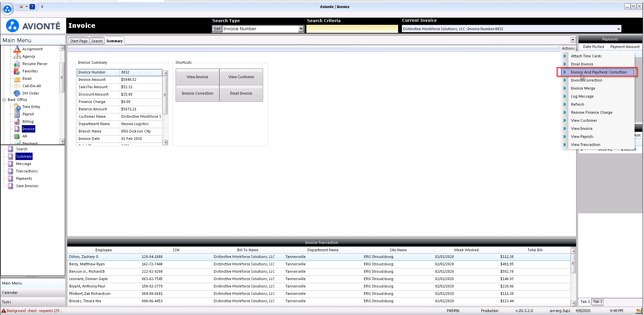The height and width of the screenshot is (315, 644).
Task: Click the blue help question mark icon
Action: (32, 6)
